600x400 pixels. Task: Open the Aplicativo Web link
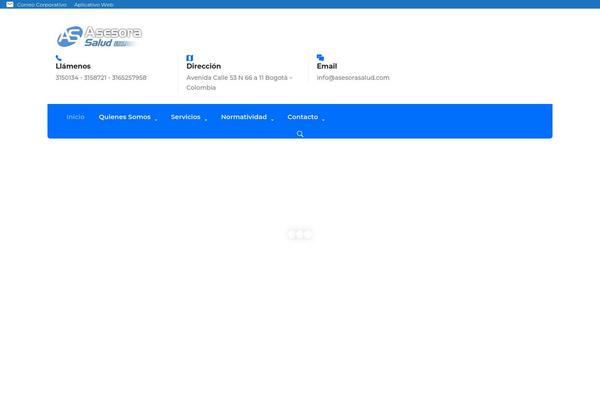click(94, 5)
